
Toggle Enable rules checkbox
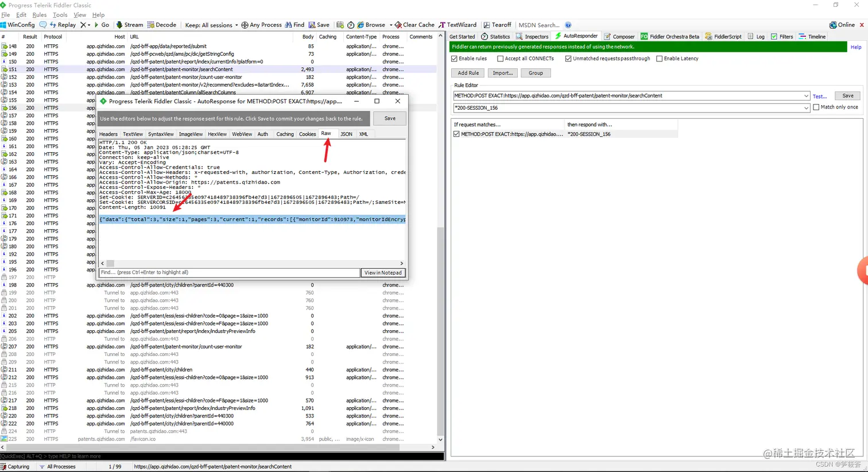pyautogui.click(x=455, y=59)
